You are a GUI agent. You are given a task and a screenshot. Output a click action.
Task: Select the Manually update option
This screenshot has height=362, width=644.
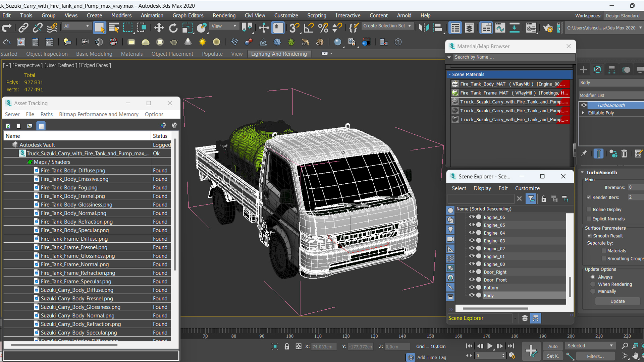(593, 291)
